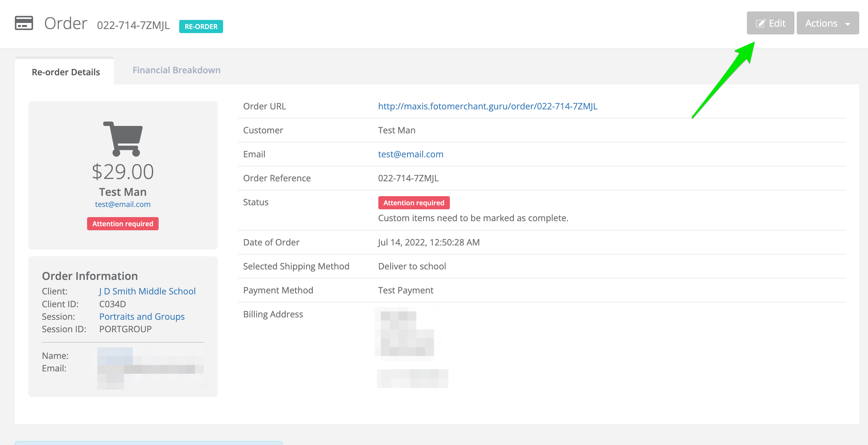This screenshot has width=868, height=445.
Task: Click the RE-ORDER badge
Action: [201, 26]
